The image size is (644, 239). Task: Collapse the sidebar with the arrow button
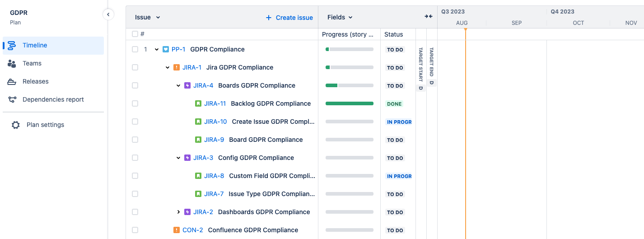pyautogui.click(x=108, y=14)
